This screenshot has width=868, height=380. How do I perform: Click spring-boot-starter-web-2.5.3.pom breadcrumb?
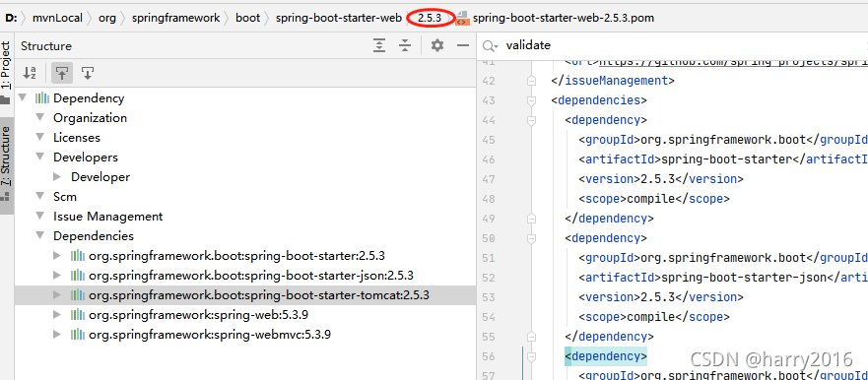(x=564, y=18)
